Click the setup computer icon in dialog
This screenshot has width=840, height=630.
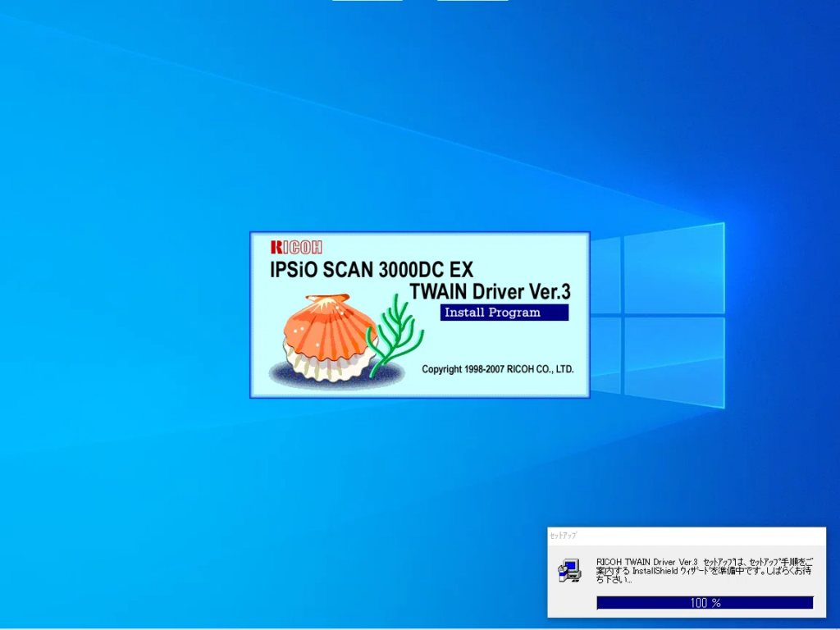point(569,571)
